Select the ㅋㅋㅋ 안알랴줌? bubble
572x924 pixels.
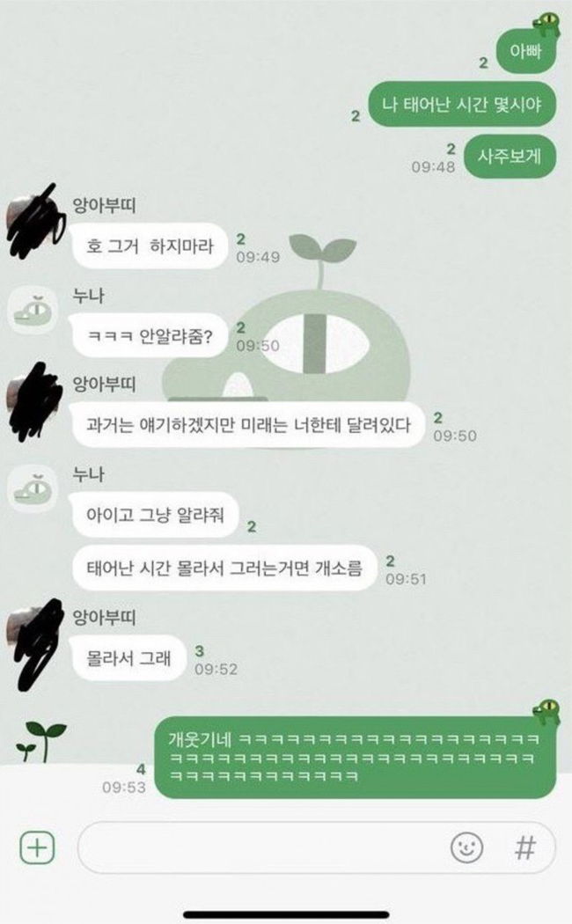pyautogui.click(x=149, y=336)
